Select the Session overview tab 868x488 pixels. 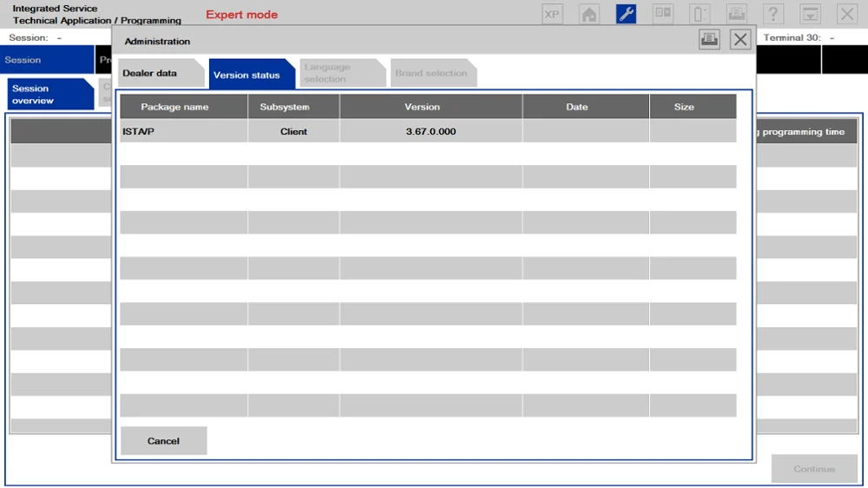click(49, 94)
